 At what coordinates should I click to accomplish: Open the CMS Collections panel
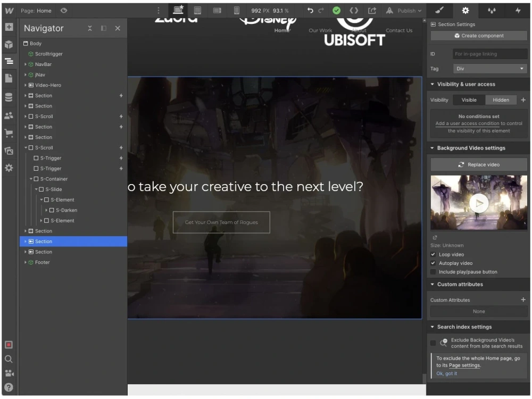(9, 97)
